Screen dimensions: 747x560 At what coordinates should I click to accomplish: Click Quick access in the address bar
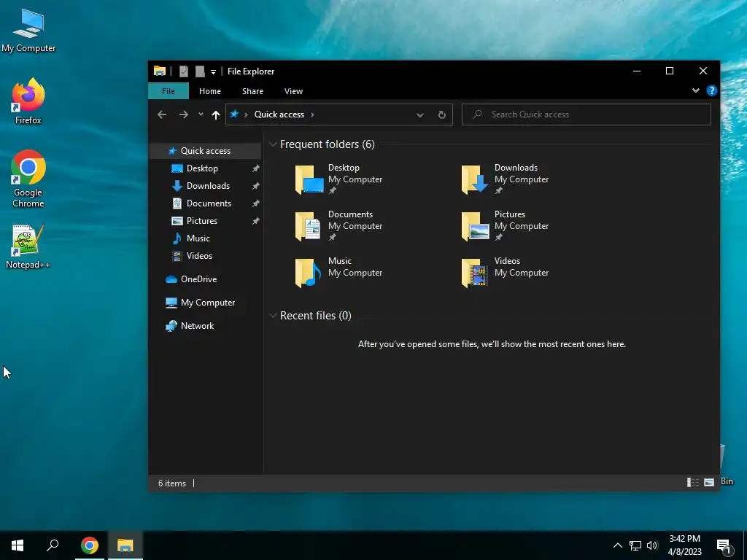pyautogui.click(x=279, y=114)
